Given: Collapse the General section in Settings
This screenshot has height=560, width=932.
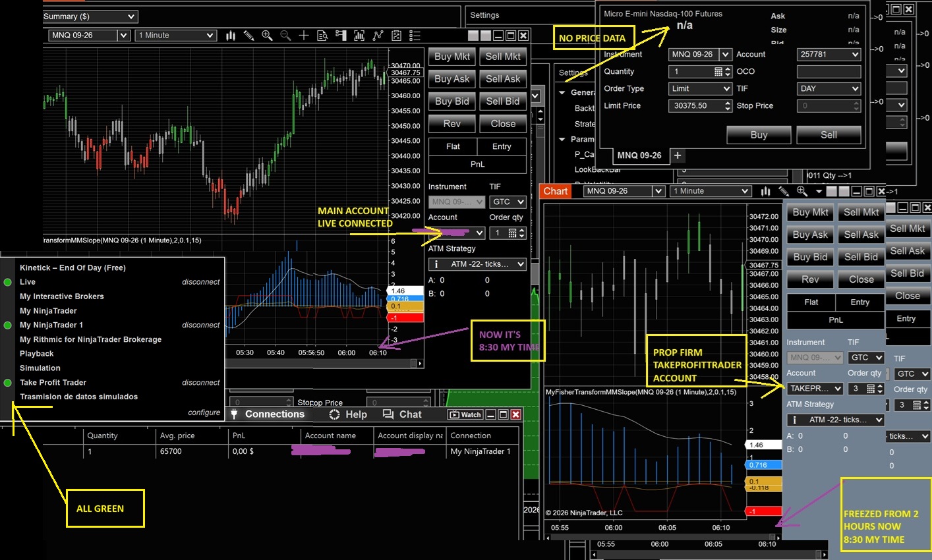Looking at the screenshot, I should point(562,93).
